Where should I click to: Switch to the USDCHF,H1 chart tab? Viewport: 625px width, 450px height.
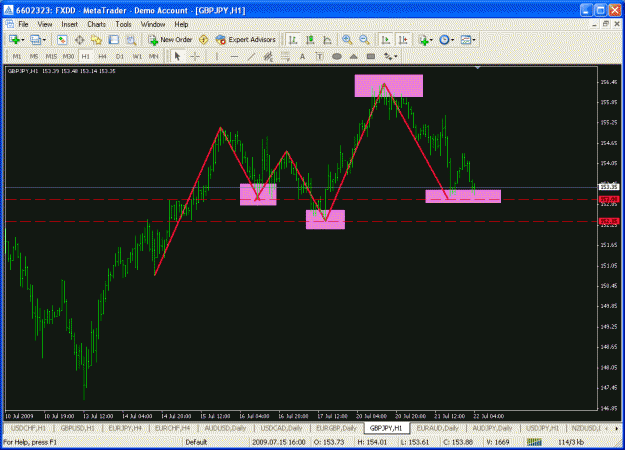(x=28, y=428)
